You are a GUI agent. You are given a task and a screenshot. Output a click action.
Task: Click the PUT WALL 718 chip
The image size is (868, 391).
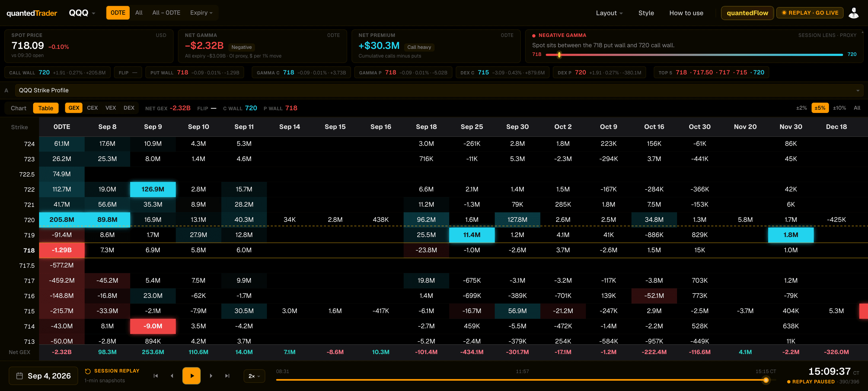[195, 72]
